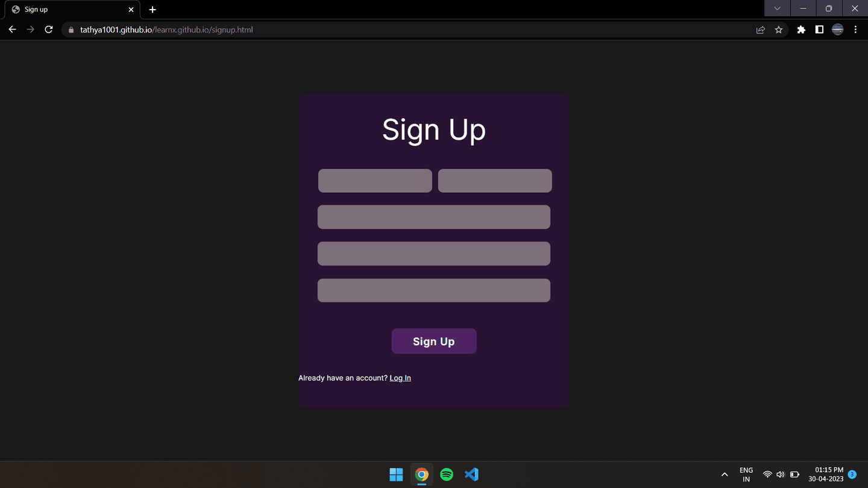868x488 pixels.
Task: Open the Chrome three-dot menu
Action: [855, 30]
